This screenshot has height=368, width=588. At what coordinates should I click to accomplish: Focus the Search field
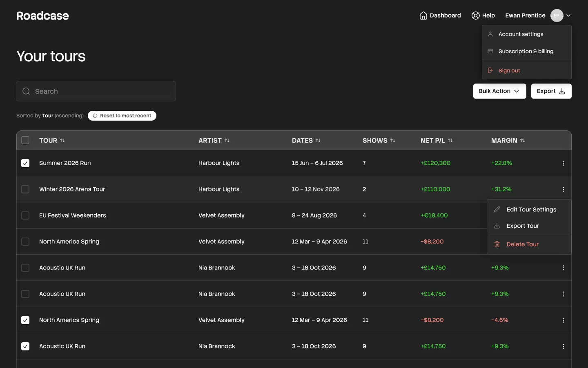[x=96, y=91]
